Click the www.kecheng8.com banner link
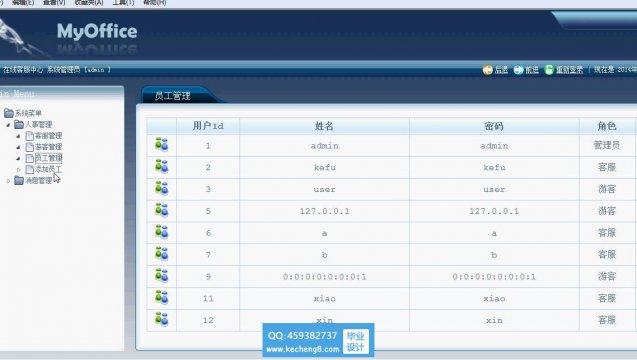 click(x=303, y=349)
